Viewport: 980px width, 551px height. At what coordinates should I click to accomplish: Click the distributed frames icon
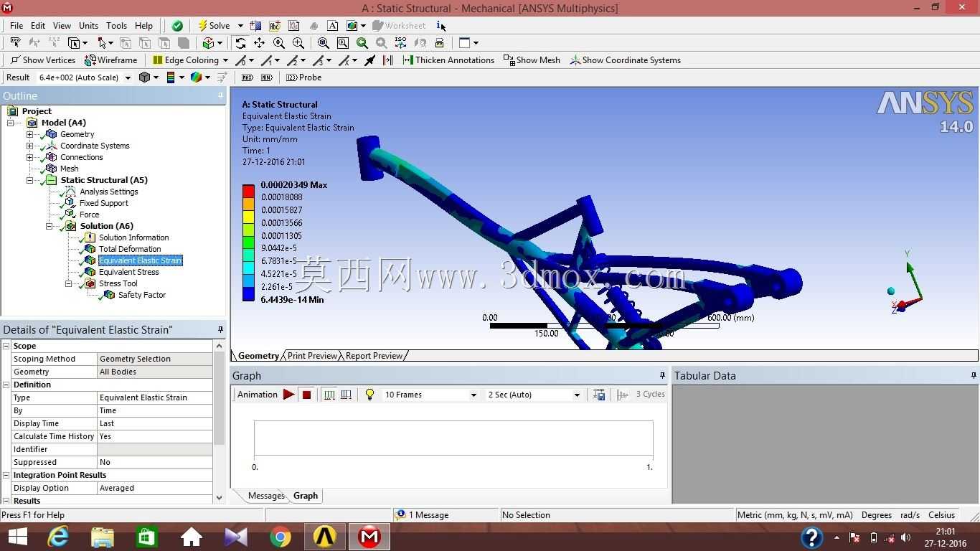click(329, 395)
